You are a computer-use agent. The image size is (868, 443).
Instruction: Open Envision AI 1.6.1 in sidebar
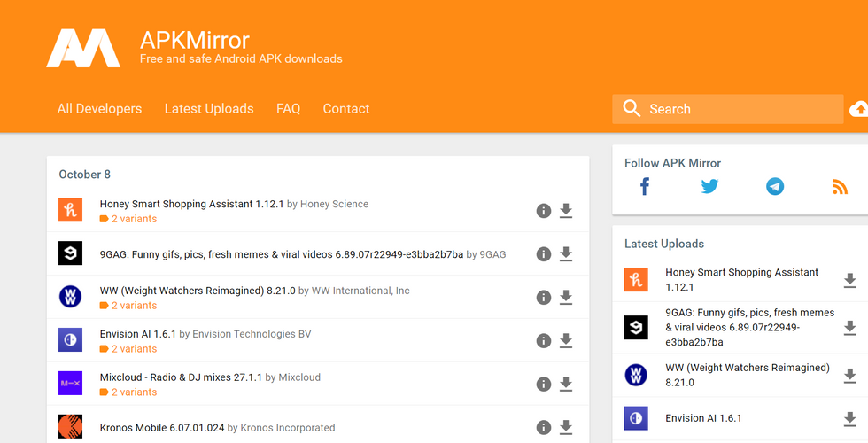pos(703,418)
